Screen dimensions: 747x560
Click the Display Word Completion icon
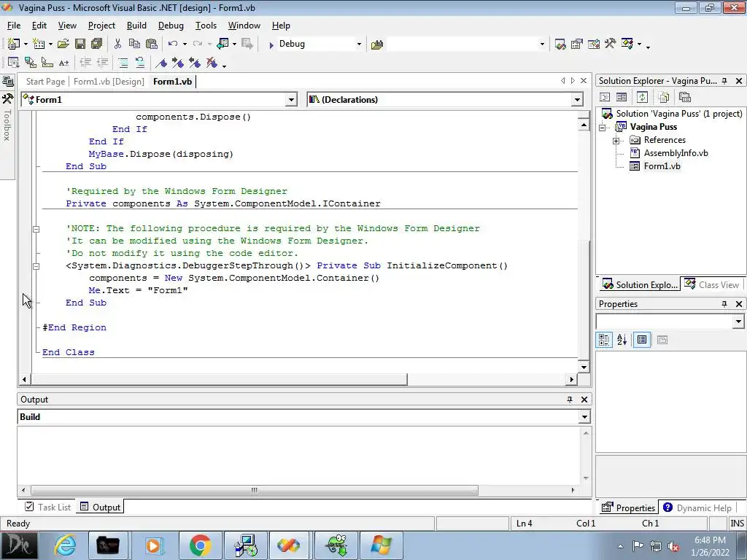pos(64,63)
